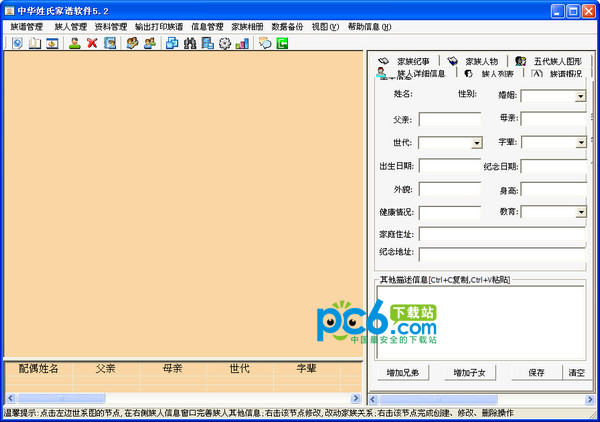Expand the 婚姻 dropdown
Screen dimensions: 600x422
click(x=580, y=96)
